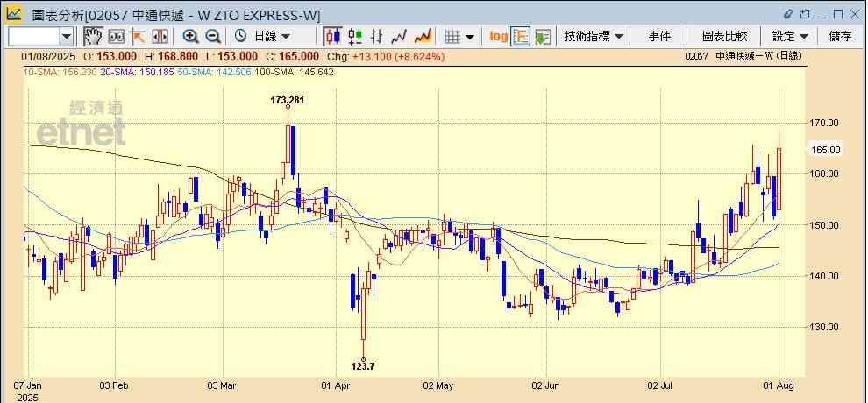Image resolution: width=868 pixels, height=403 pixels.
Task: Click the paperclip pin icon in title bar
Action: click(789, 14)
